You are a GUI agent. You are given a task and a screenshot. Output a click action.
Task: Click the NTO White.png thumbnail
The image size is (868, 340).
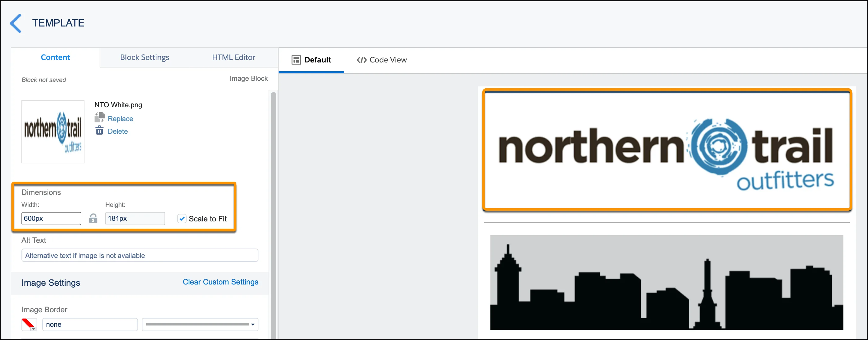(x=53, y=132)
